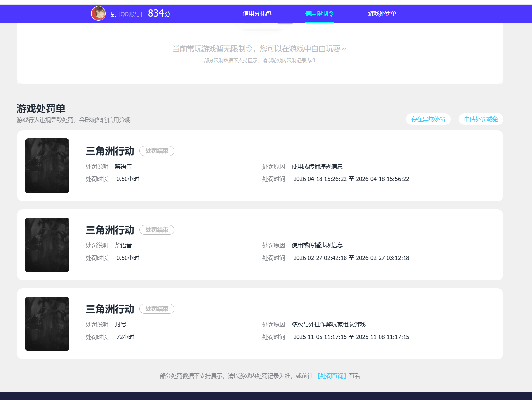Click 使用或传播违规信息 in 2026-04-18 record
532x400 pixels.
pyautogui.click(x=317, y=167)
